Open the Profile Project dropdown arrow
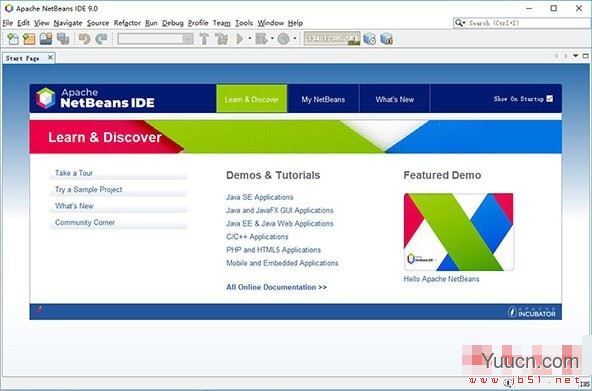 [x=294, y=38]
